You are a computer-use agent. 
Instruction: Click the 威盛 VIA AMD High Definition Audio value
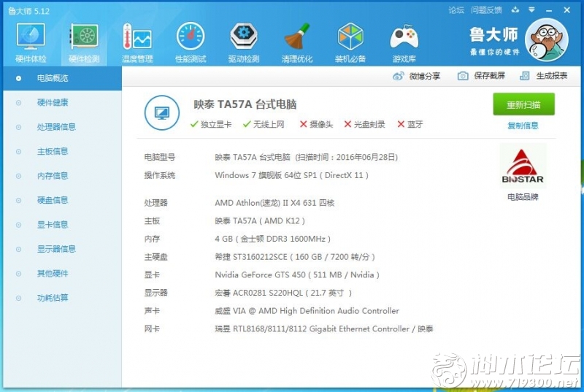pyautogui.click(x=307, y=311)
